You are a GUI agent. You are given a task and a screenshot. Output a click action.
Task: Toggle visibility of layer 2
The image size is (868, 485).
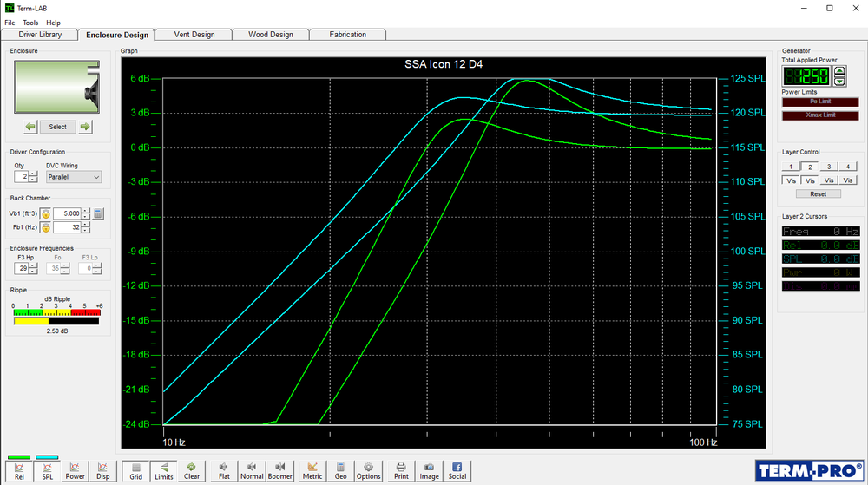pos(810,180)
